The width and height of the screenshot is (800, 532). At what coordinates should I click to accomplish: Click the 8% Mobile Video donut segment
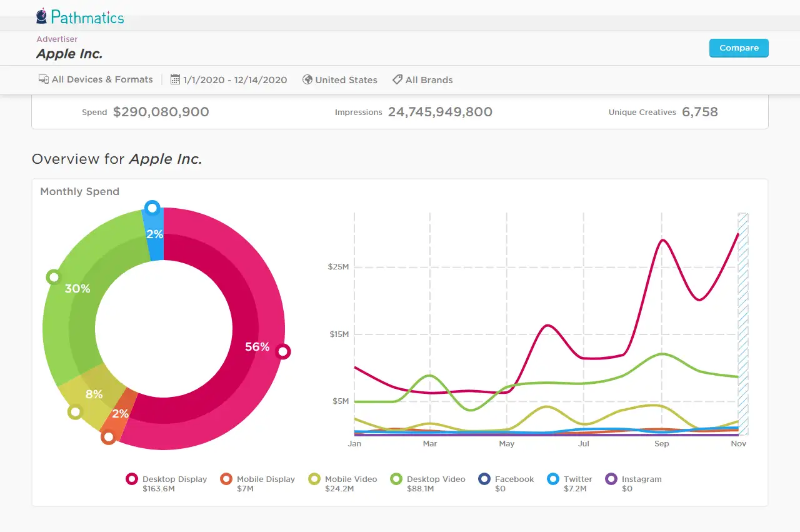point(94,395)
